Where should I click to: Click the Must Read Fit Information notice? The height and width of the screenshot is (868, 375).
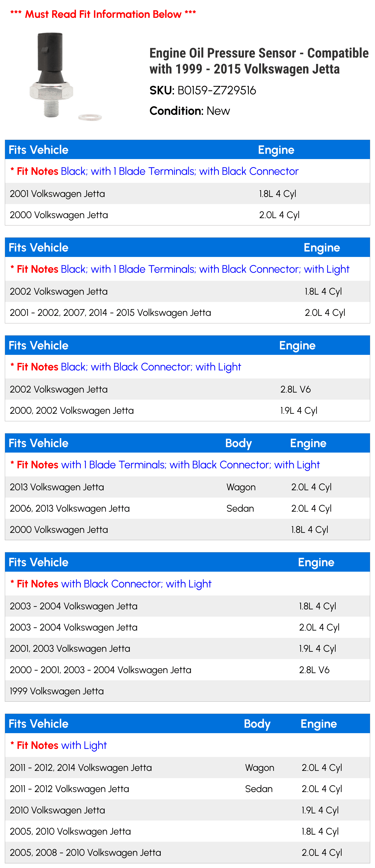(x=103, y=14)
